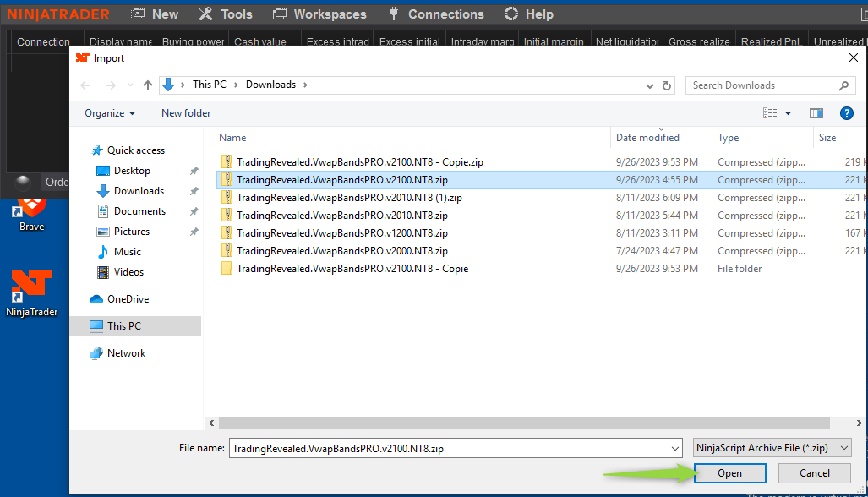Image resolution: width=868 pixels, height=497 pixels.
Task: Click pin icon next to Desktop
Action: (x=194, y=171)
